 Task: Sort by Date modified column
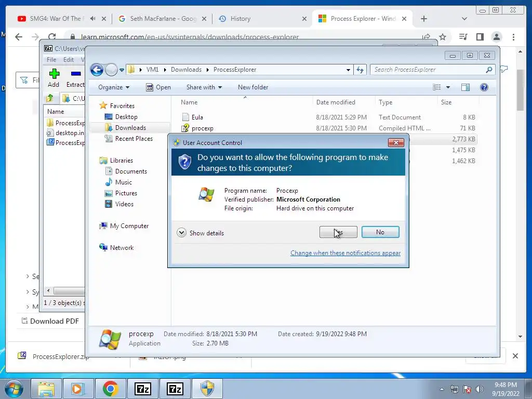point(344,102)
